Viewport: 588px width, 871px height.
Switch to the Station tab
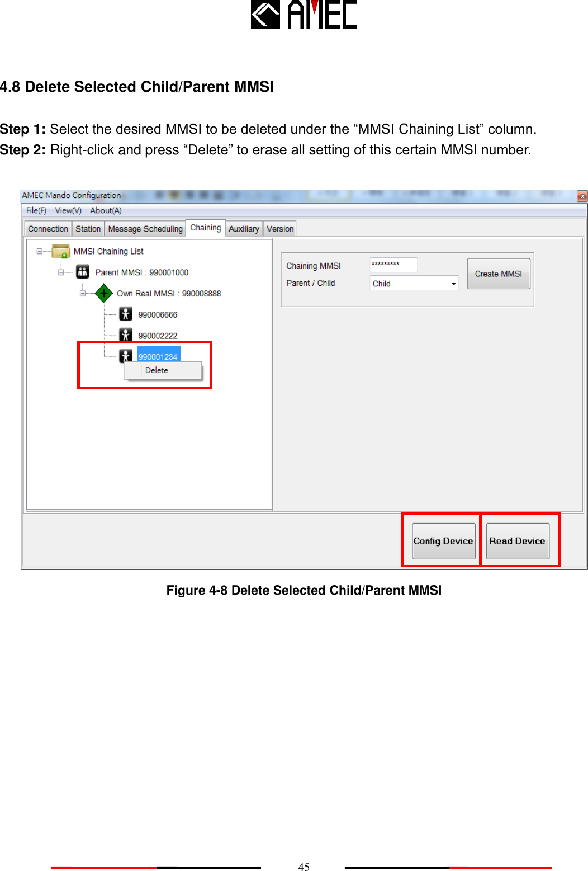[88, 229]
